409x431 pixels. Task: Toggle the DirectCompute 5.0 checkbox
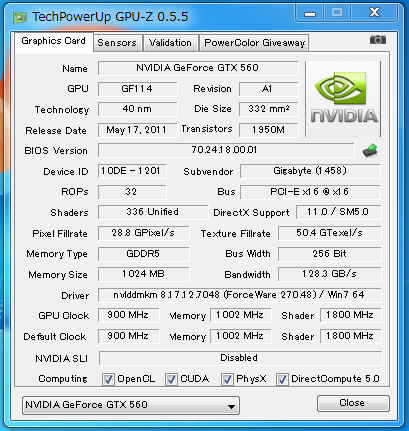(x=282, y=379)
